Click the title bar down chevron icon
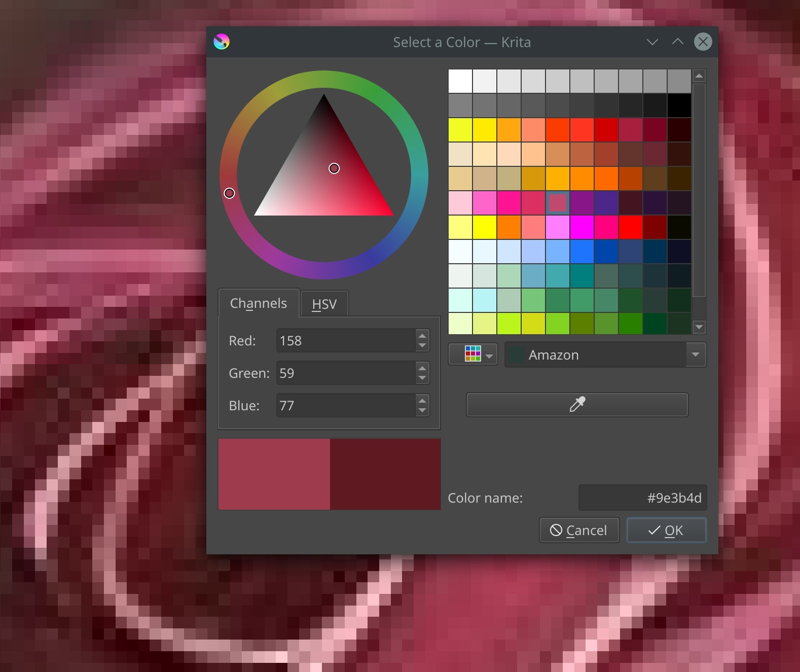800x672 pixels. [x=652, y=42]
